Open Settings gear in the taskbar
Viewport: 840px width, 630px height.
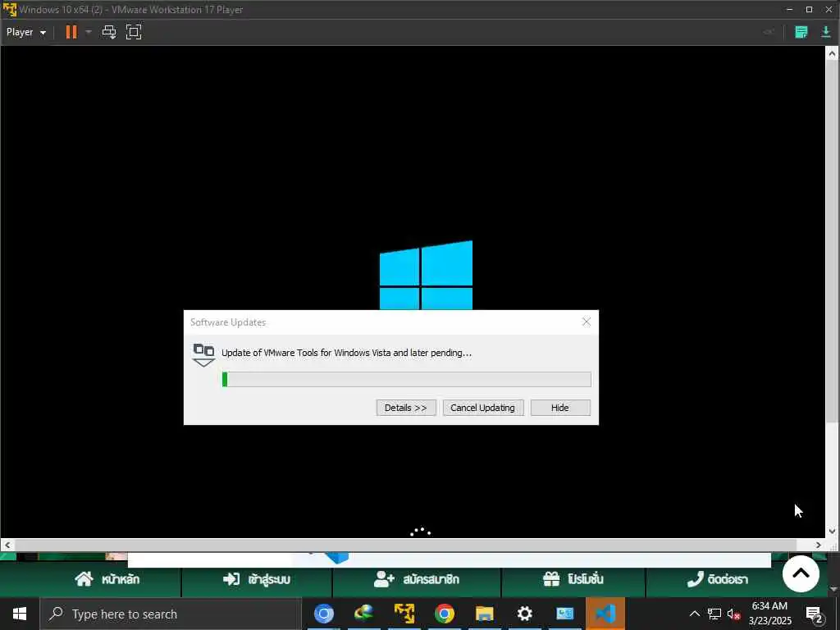[524, 614]
